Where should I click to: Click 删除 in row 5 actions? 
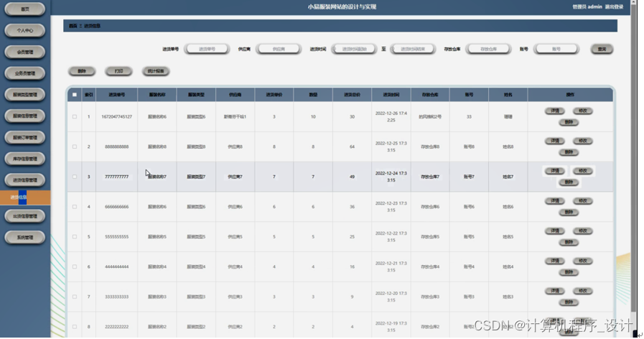(x=569, y=243)
